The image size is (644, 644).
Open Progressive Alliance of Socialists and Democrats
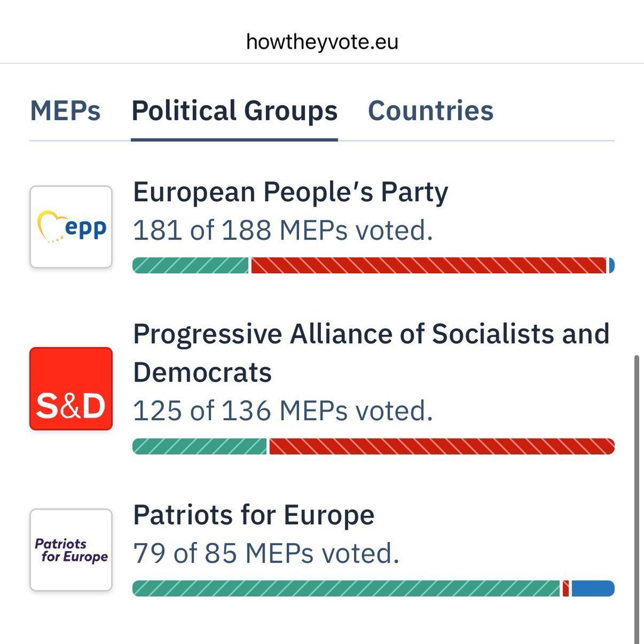(371, 353)
